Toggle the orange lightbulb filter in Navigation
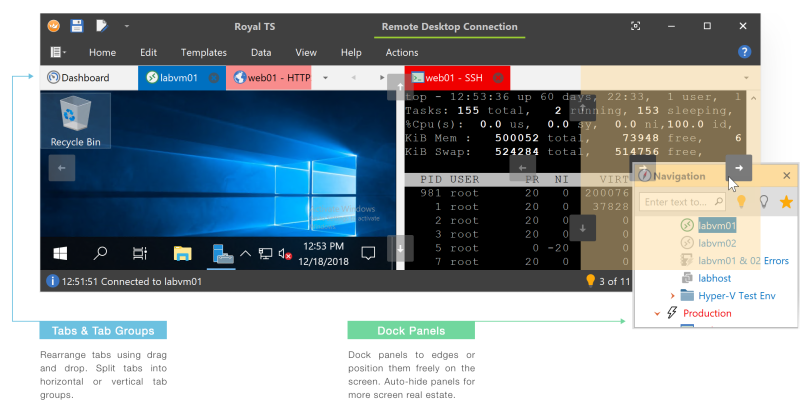Viewport: 800px width, 400px height. (x=742, y=202)
